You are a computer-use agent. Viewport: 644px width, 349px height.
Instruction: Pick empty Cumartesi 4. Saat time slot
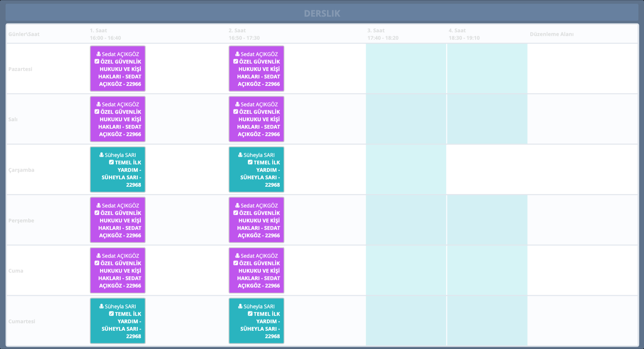487,321
